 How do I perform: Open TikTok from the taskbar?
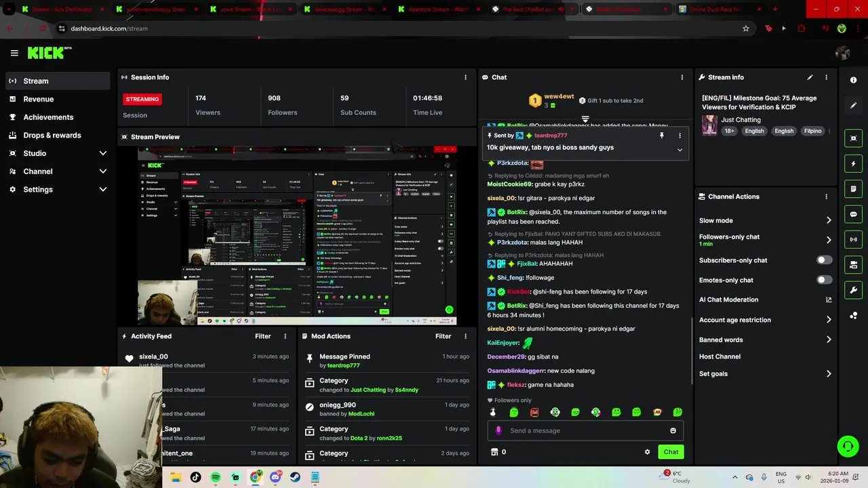pyautogui.click(x=195, y=477)
